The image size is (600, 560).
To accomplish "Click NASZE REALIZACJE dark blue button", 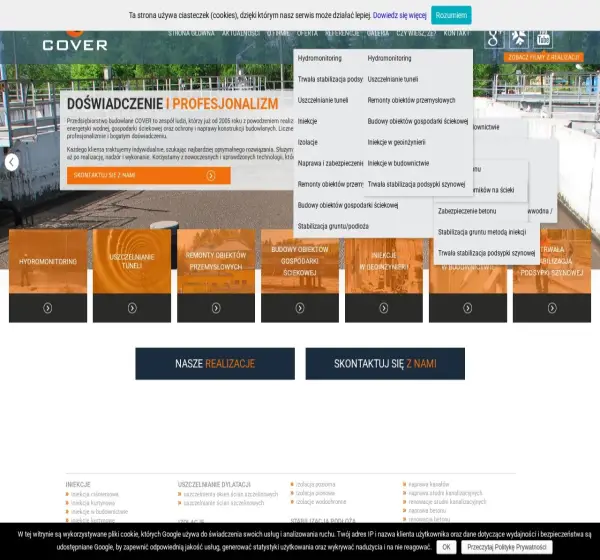I will click(215, 364).
